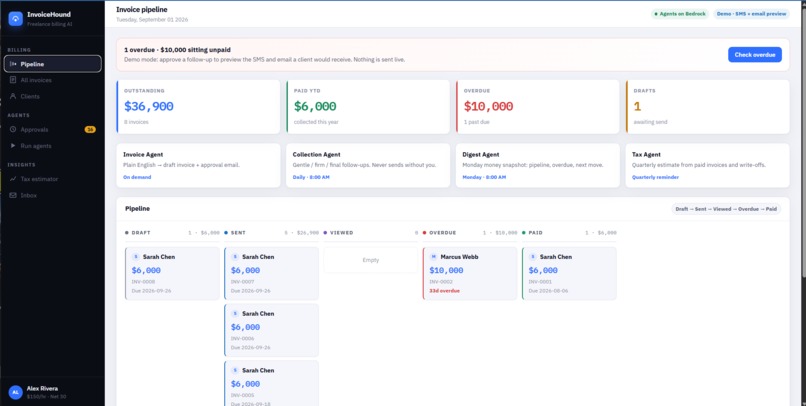Viewport: 806px width, 406px height.
Task: Click the Run agents play icon
Action: tap(13, 146)
